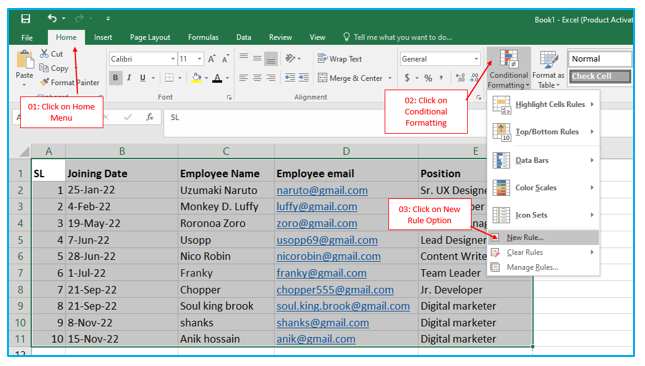Undo the last action
The height and width of the screenshot is (366, 645).
click(x=52, y=18)
